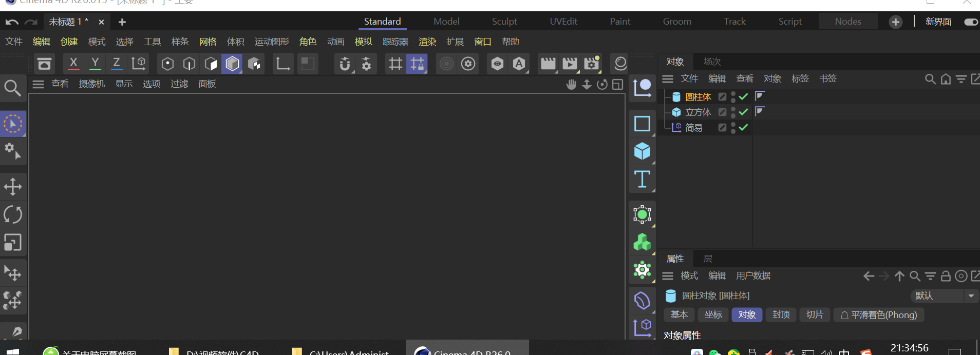Add a Cube primitive icon
The image size is (980, 355).
(642, 151)
